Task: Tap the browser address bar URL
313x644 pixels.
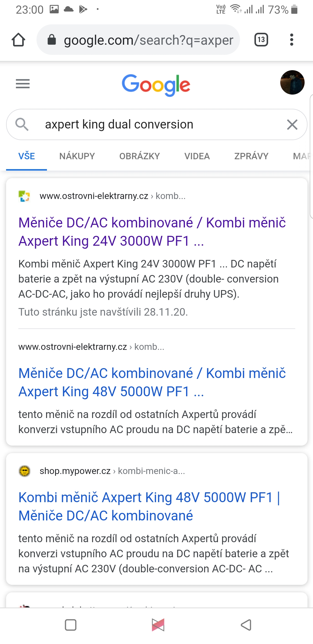Action: (x=148, y=40)
